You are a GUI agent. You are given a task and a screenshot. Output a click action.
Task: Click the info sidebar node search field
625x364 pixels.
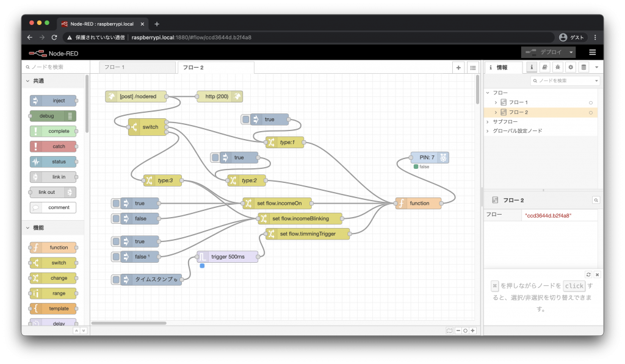562,80
